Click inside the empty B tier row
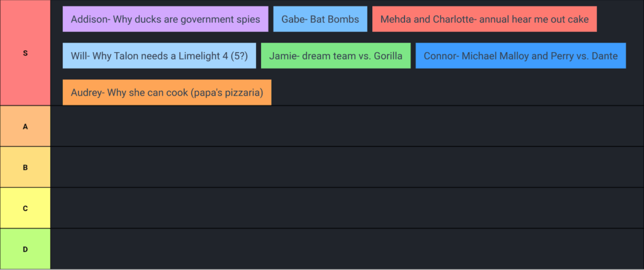This screenshot has width=644, height=270. [x=346, y=167]
